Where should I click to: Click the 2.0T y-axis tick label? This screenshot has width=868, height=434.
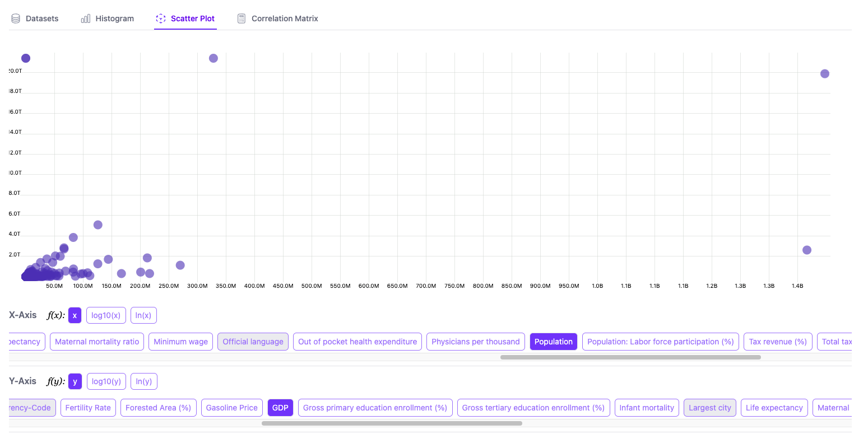coord(16,254)
